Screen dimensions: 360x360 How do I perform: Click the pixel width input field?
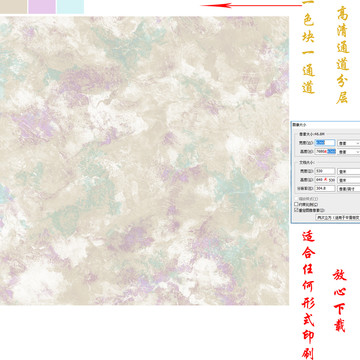[325, 143]
